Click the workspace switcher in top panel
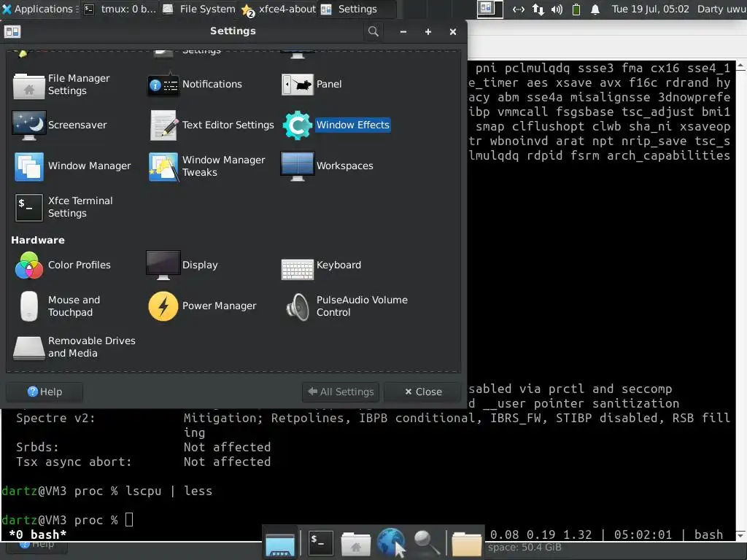Viewport: 747px width, 560px height. pyautogui.click(x=489, y=9)
